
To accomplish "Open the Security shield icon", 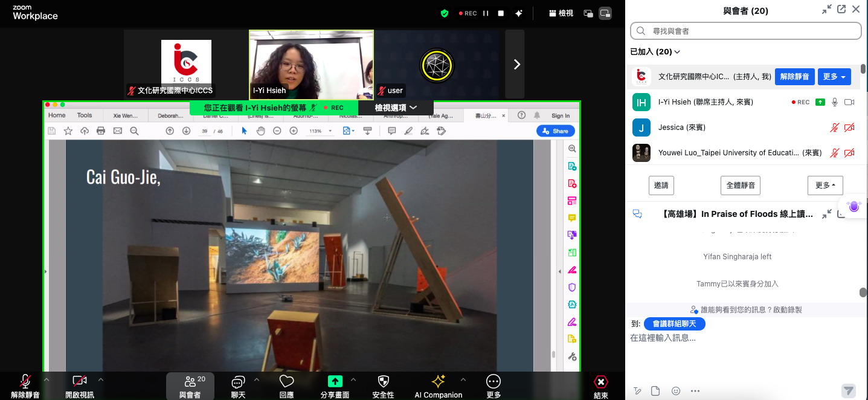I will click(383, 381).
